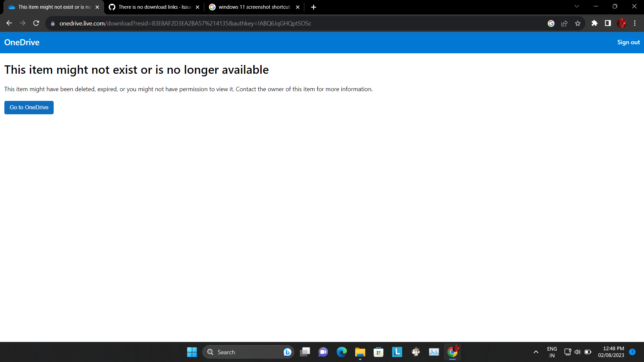Click the share icon in the address bar
The width and height of the screenshot is (644, 362).
pyautogui.click(x=565, y=23)
